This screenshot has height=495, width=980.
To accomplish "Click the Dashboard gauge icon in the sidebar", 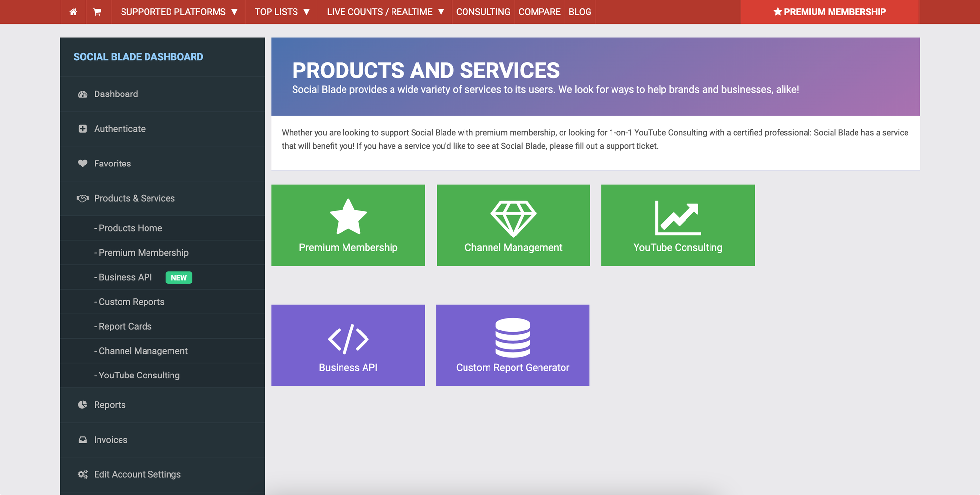I will coord(83,94).
